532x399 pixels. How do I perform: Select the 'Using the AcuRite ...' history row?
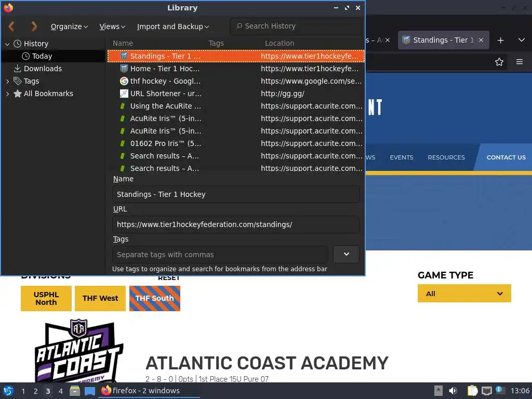click(236, 106)
